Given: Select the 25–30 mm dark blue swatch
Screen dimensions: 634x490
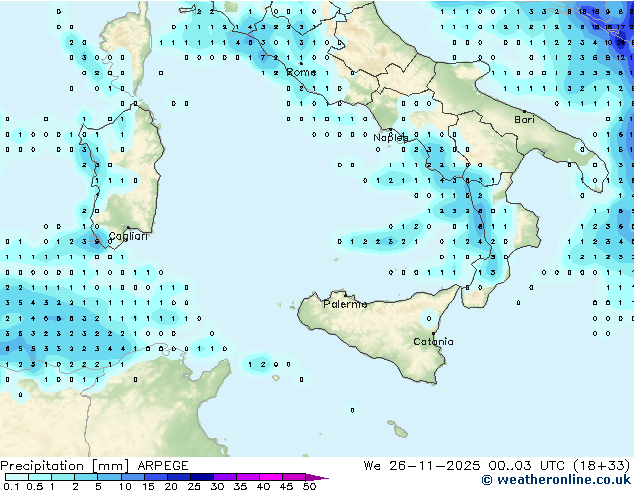Looking at the screenshot, I should 201,477.
